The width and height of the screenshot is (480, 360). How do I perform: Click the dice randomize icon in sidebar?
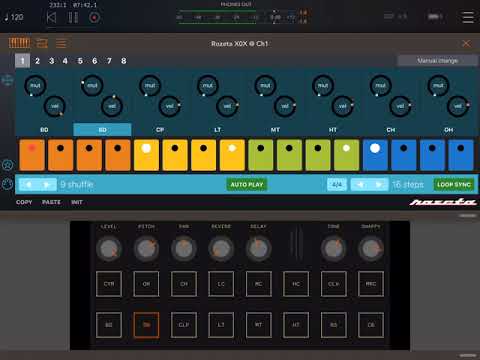point(7,184)
